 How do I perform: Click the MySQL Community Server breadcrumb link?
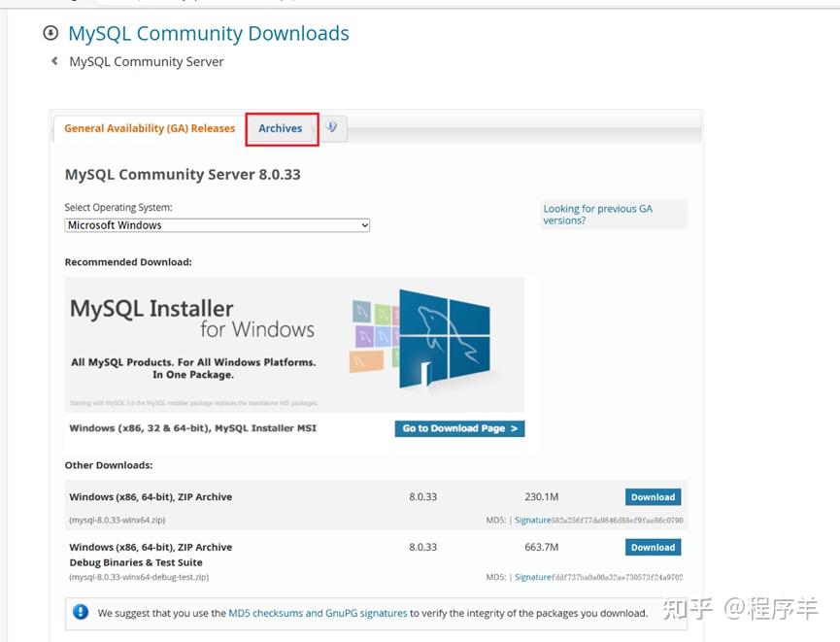pos(147,61)
